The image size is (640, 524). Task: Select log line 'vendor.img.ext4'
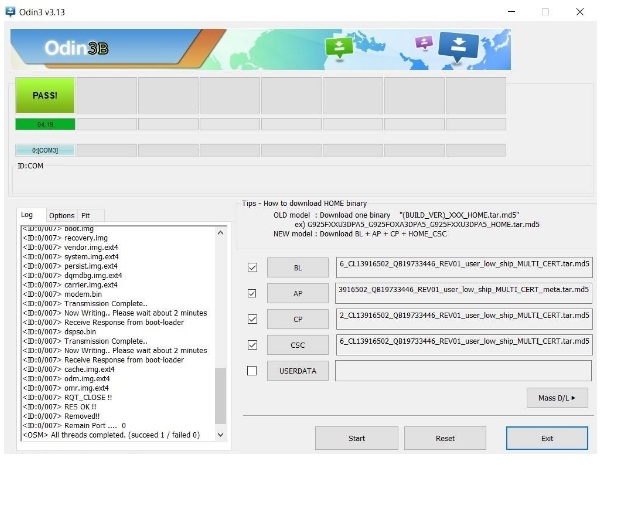(x=91, y=247)
